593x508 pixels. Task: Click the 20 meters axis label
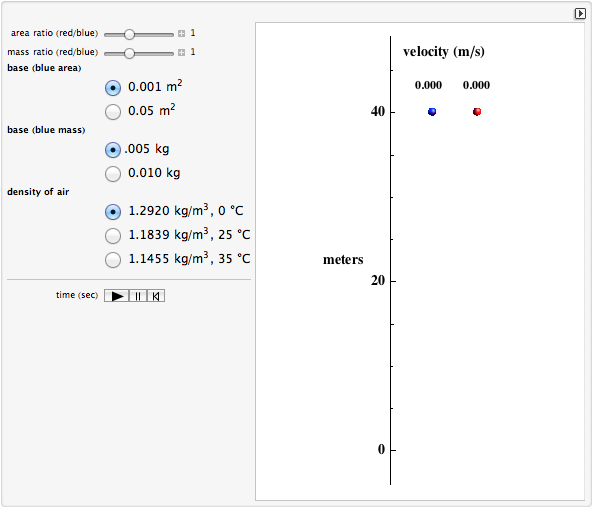[378, 281]
